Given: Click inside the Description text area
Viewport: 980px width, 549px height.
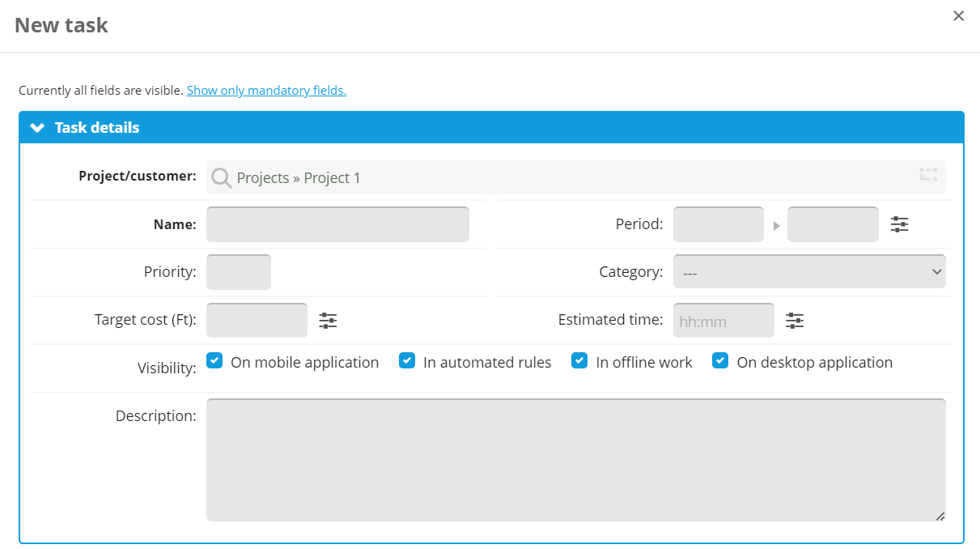Looking at the screenshot, I should 575,459.
